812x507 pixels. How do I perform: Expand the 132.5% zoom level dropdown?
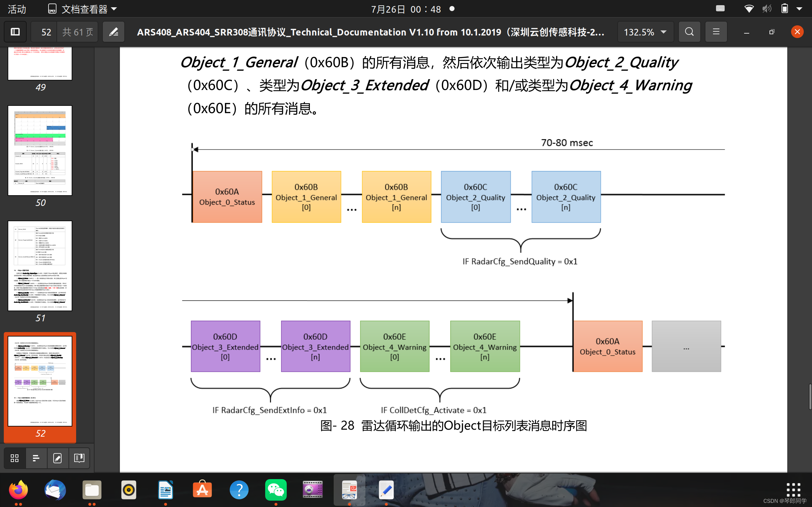click(645, 32)
